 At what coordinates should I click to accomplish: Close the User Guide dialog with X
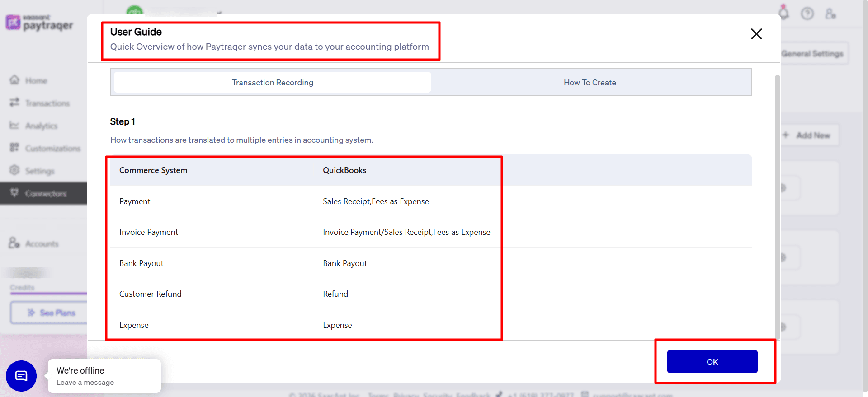756,34
